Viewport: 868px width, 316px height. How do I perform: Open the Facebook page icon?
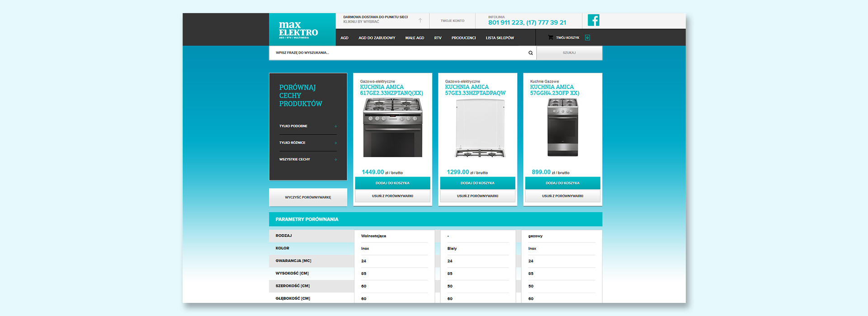pos(594,20)
